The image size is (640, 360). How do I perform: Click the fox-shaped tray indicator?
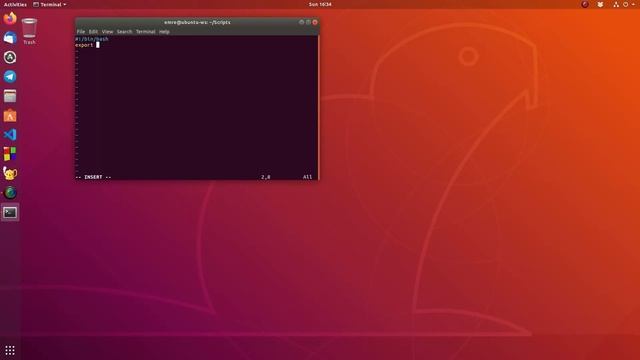point(600,4)
